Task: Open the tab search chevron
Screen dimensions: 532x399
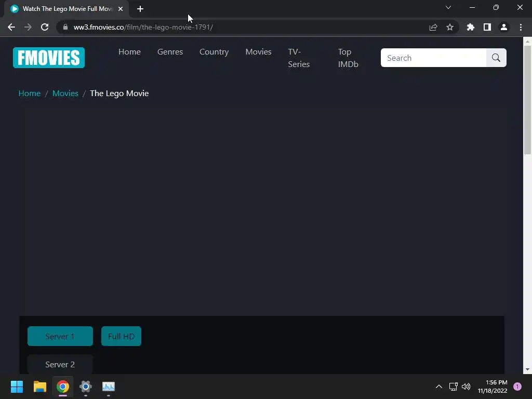Action: coord(448,7)
